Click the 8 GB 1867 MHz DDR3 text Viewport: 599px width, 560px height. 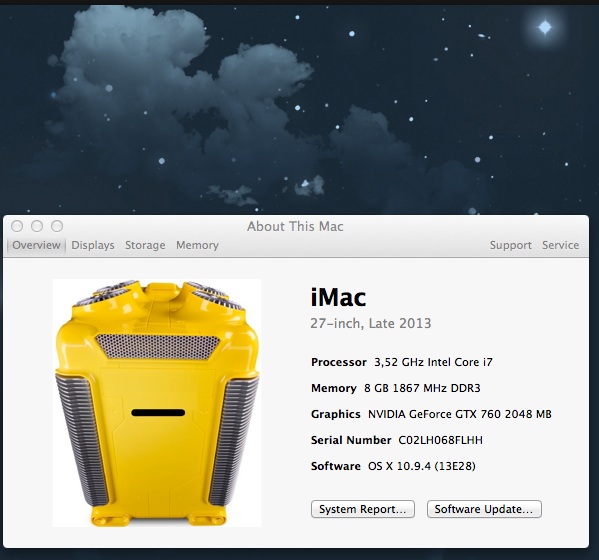[422, 388]
